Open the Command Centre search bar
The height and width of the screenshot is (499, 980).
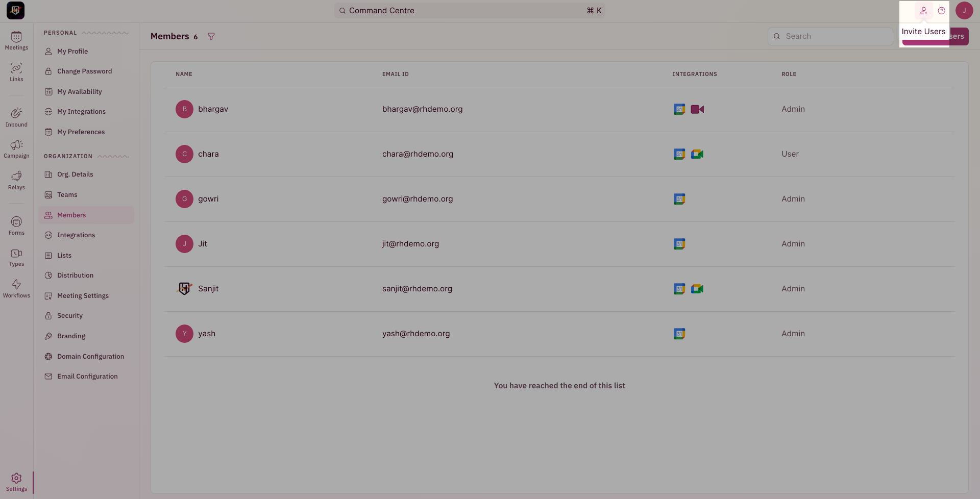pyautogui.click(x=470, y=11)
